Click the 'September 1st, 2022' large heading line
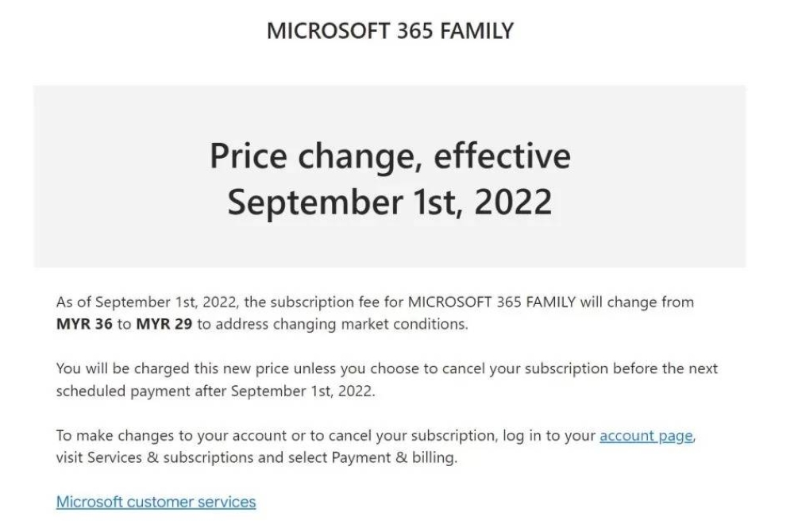The height and width of the screenshot is (532, 794). (x=389, y=202)
